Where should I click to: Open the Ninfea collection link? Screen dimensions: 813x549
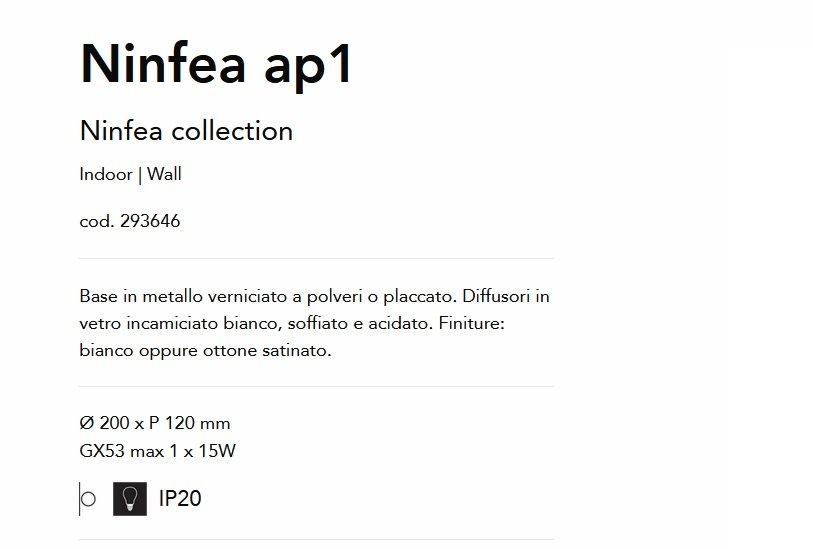(186, 131)
